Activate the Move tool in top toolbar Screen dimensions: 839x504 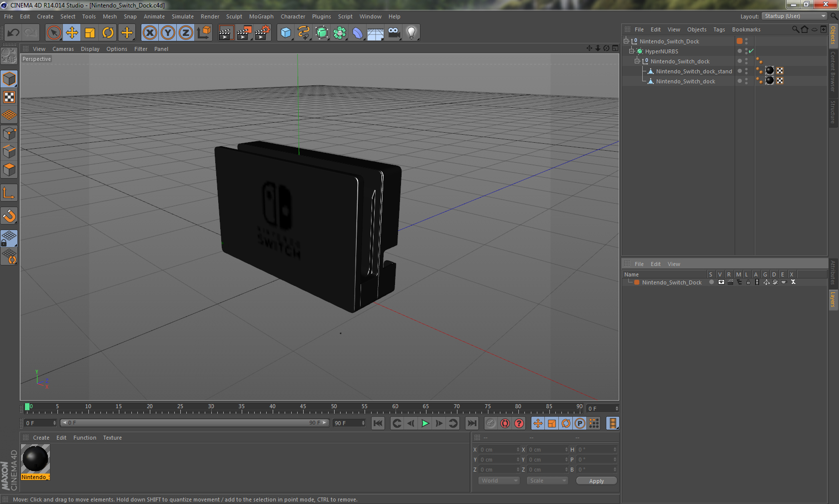pyautogui.click(x=72, y=33)
